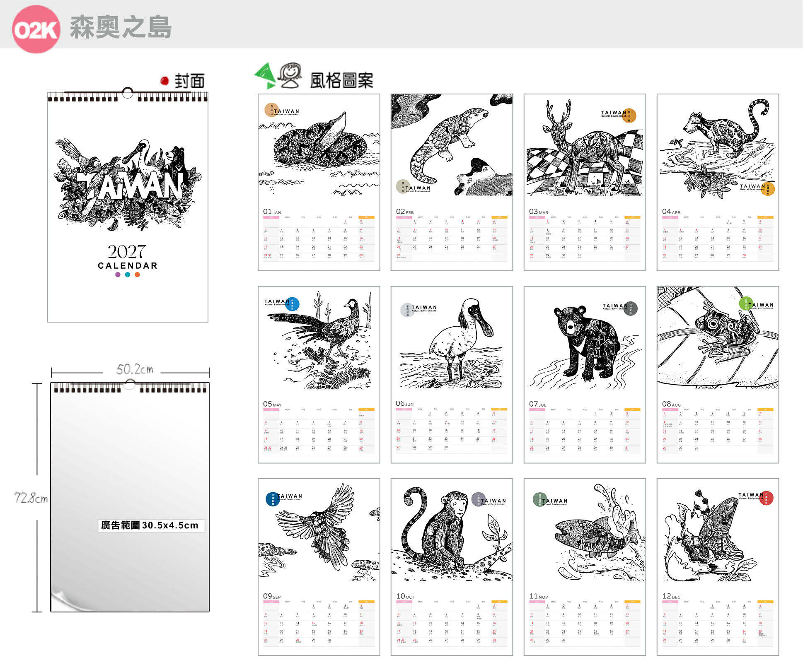Open the 02 FEB pangolin calendar page
This screenshot has width=803, height=672.
point(452,183)
